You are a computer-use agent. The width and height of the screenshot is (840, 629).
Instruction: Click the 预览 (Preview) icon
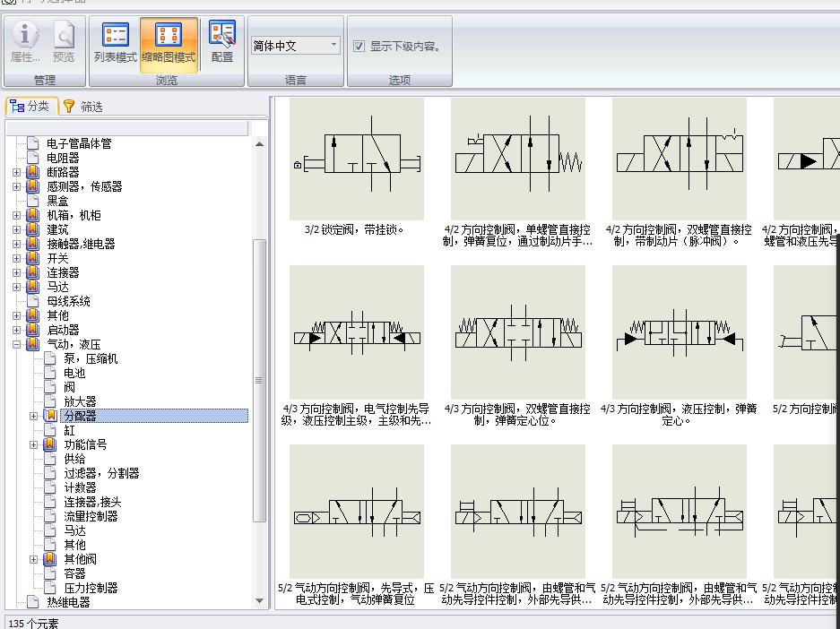(x=64, y=36)
